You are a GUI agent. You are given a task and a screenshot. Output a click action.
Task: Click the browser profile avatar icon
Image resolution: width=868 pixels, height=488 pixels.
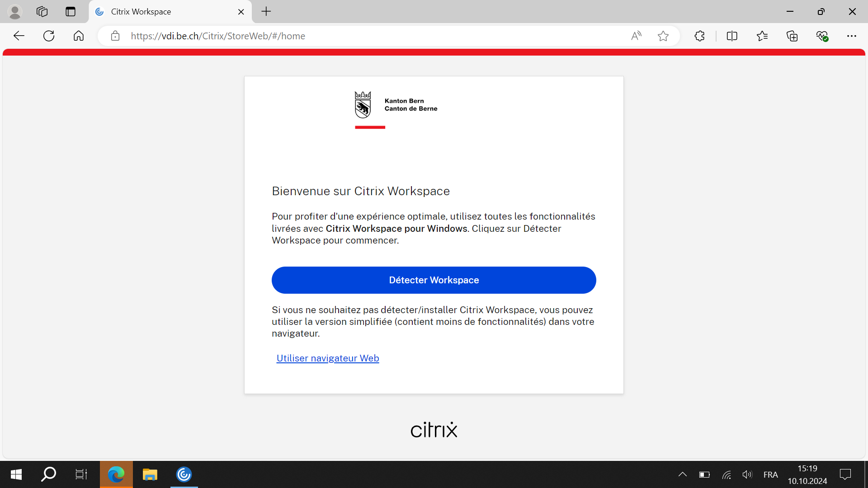tap(15, 12)
